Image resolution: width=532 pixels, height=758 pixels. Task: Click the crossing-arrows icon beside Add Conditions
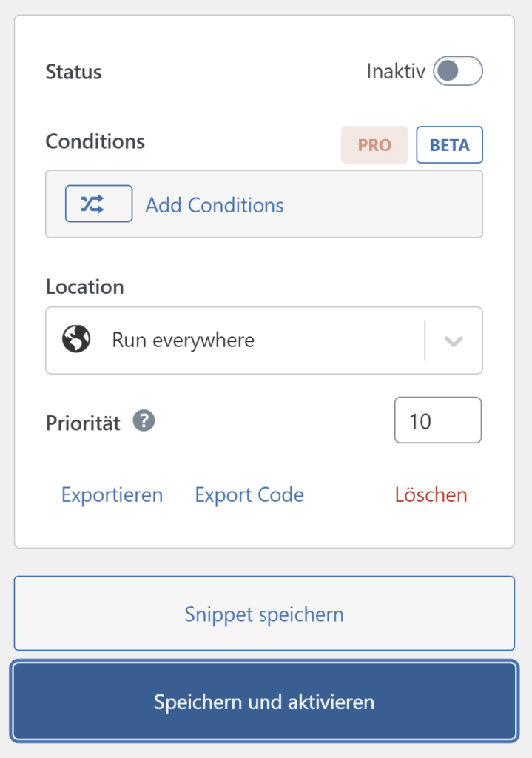(x=98, y=203)
